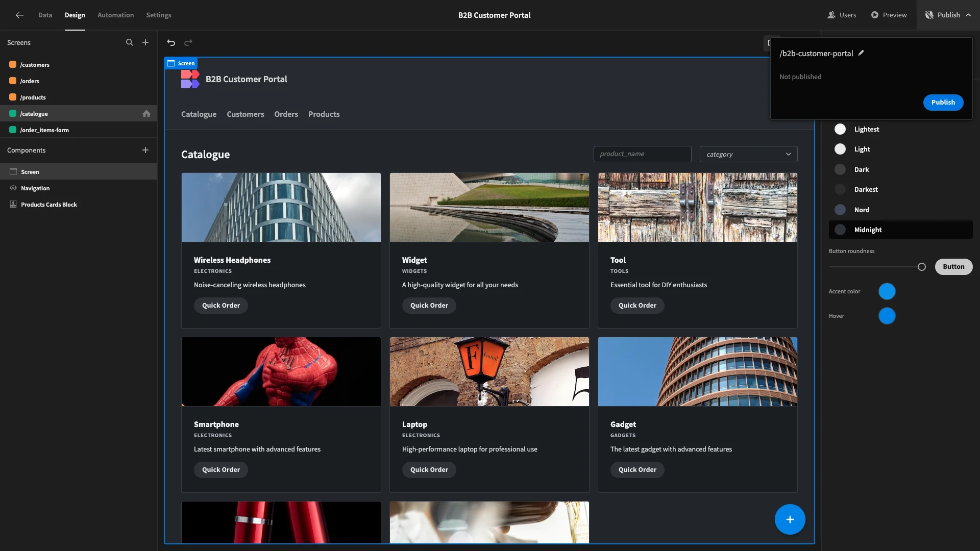Add a new screen with plus icon
This screenshot has height=551, width=980.
click(x=145, y=42)
